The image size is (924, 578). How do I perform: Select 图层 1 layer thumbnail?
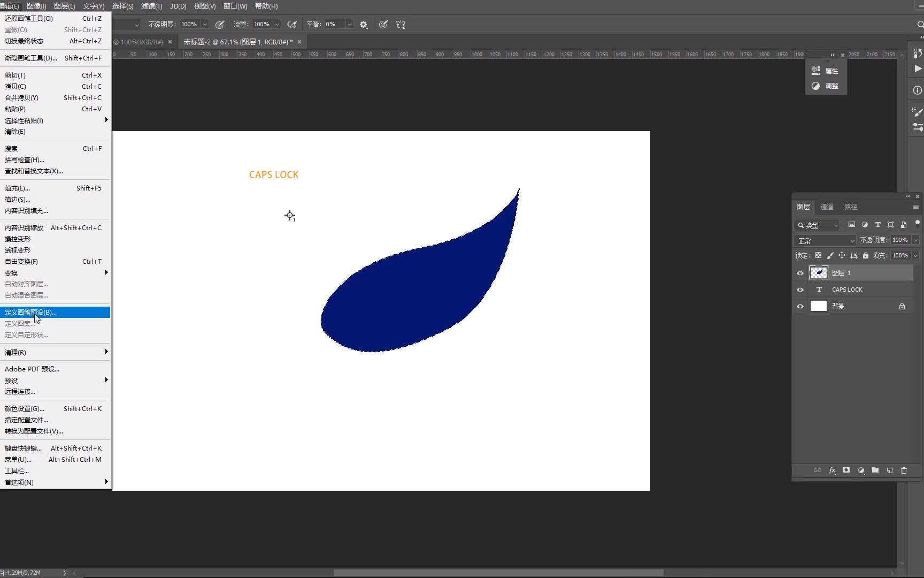(x=818, y=273)
